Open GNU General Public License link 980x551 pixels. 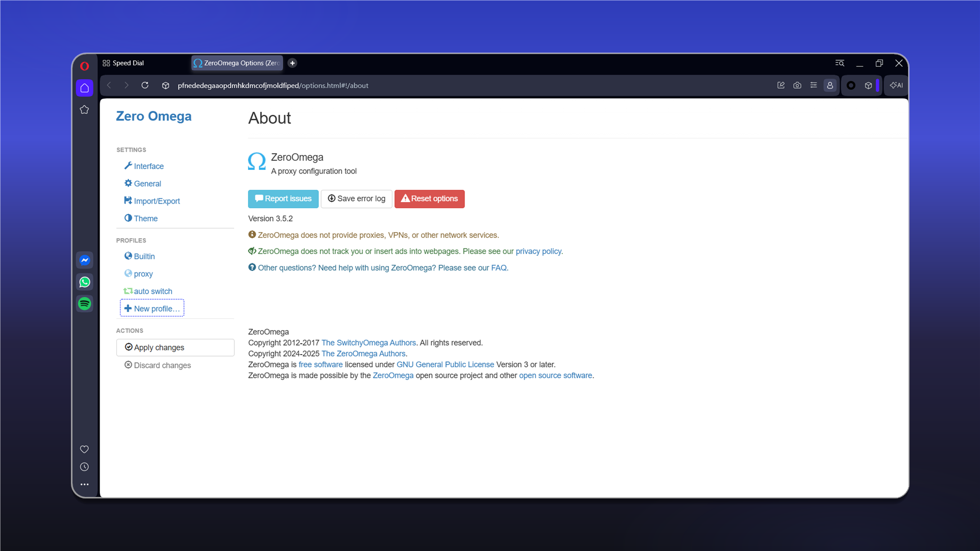tap(445, 365)
